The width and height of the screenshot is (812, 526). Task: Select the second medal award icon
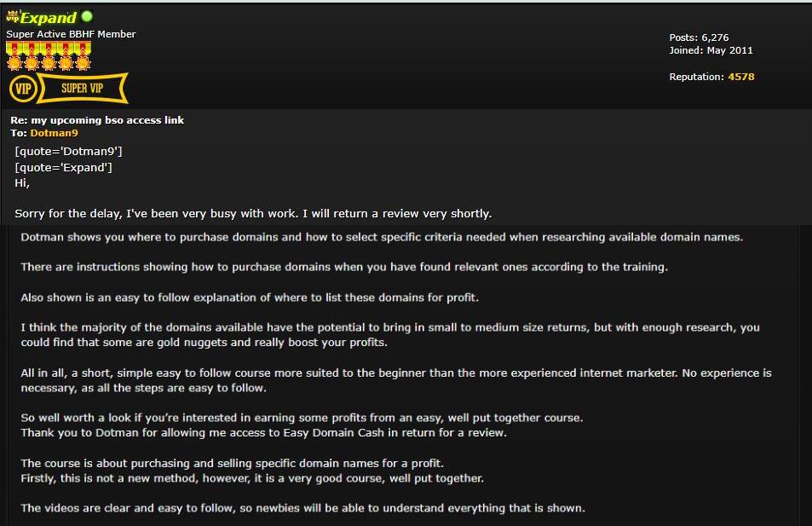(32, 56)
